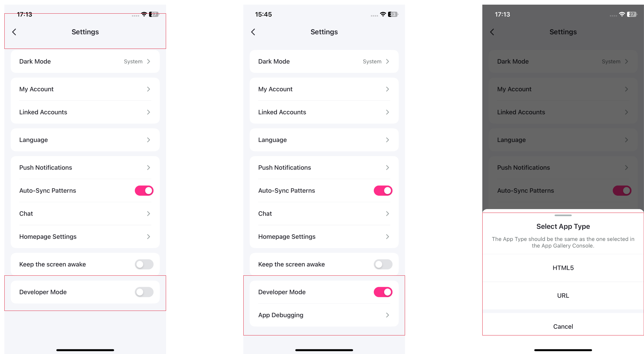Tap the sheet grabber handle above Select App Type
This screenshot has width=644, height=354.
coord(563,215)
